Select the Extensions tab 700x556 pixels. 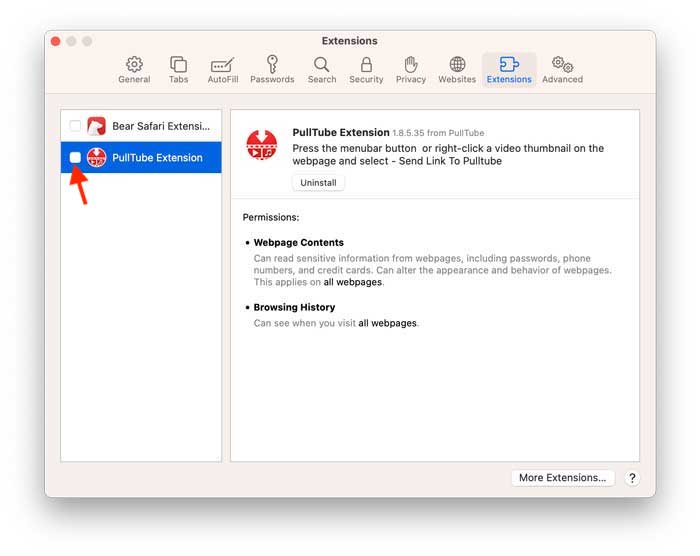[x=509, y=70]
